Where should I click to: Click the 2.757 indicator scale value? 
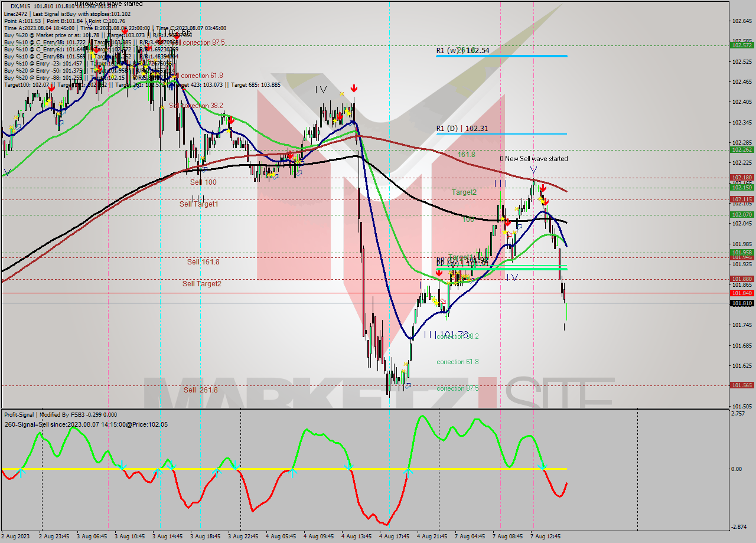point(738,414)
